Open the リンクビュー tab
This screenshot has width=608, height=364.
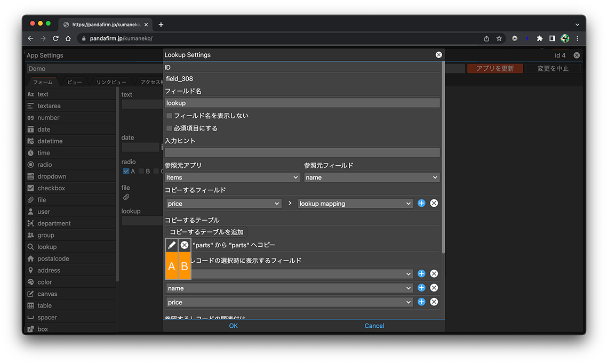click(111, 82)
